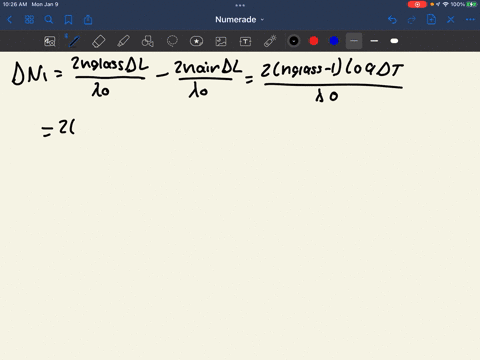This screenshot has height=360, width=480.
Task: Choose the blue pen color
Action: 334,41
